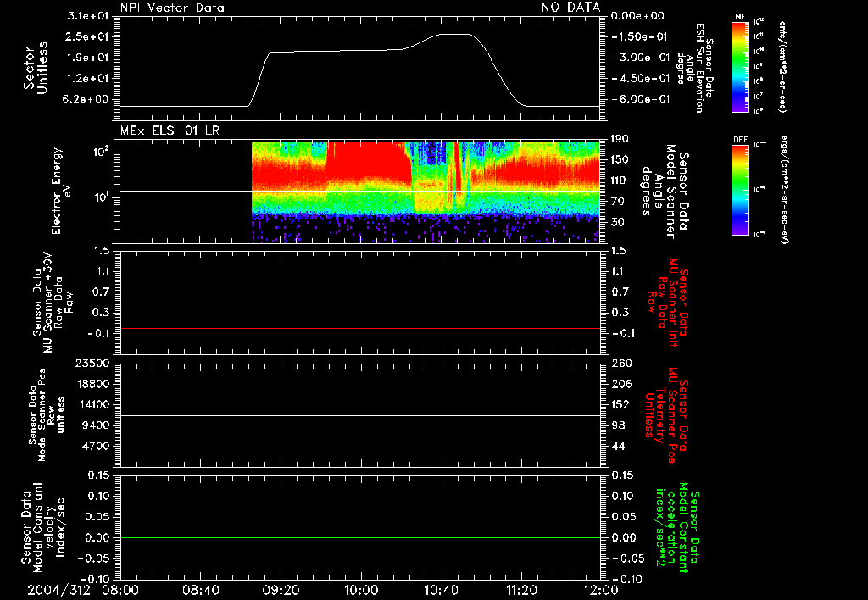Viewport: 868px width, 600px height.
Task: Click the "-3.00e-01" sun elevation value
Action: coord(640,58)
